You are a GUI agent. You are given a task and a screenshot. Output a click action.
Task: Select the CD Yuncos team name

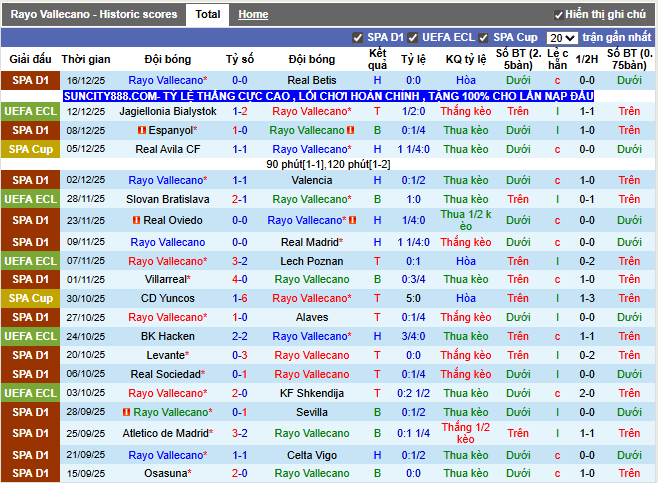click(x=168, y=298)
